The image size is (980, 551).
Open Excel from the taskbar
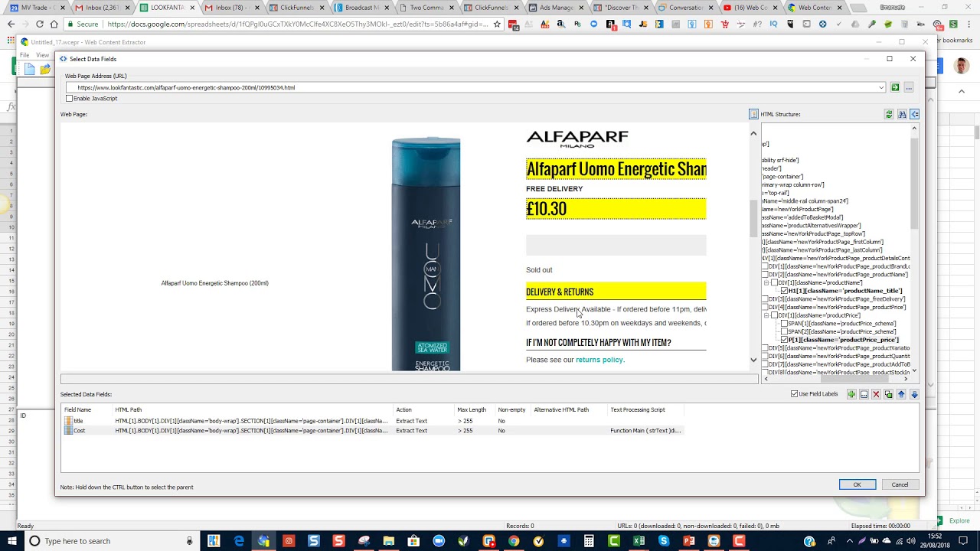pos(639,541)
